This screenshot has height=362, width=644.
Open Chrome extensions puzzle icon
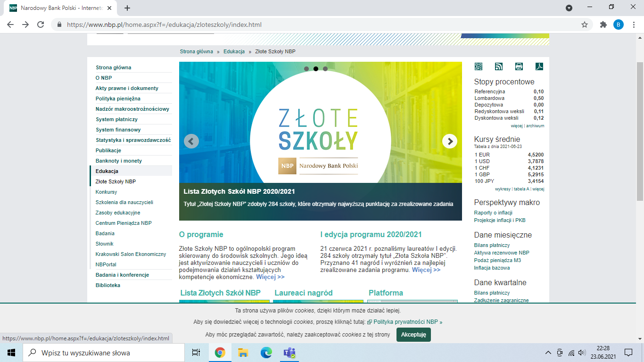(603, 25)
